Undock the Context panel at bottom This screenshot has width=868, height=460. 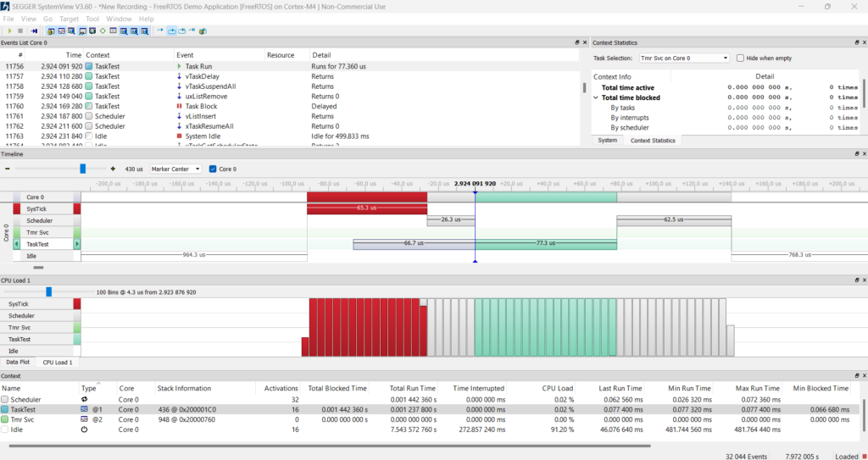coord(856,376)
